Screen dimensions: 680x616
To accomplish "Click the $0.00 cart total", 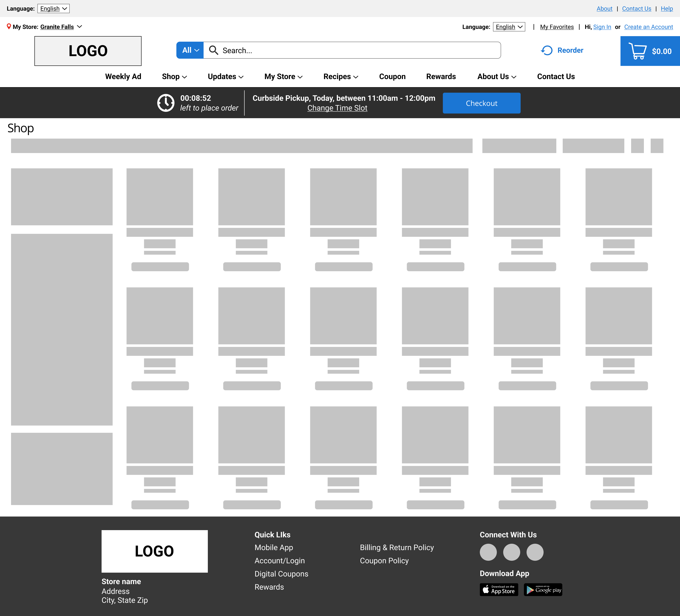I will [x=662, y=51].
